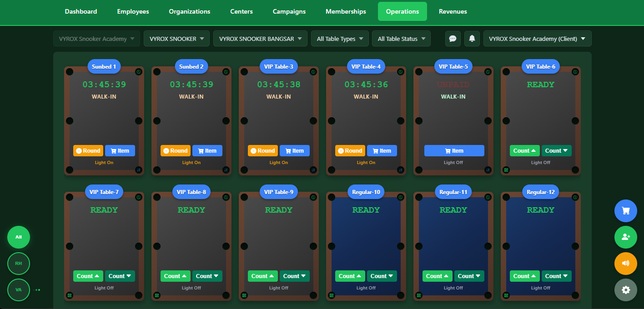Click the clock icon on Regular-12 table
644x309 pixels.
[x=575, y=197]
